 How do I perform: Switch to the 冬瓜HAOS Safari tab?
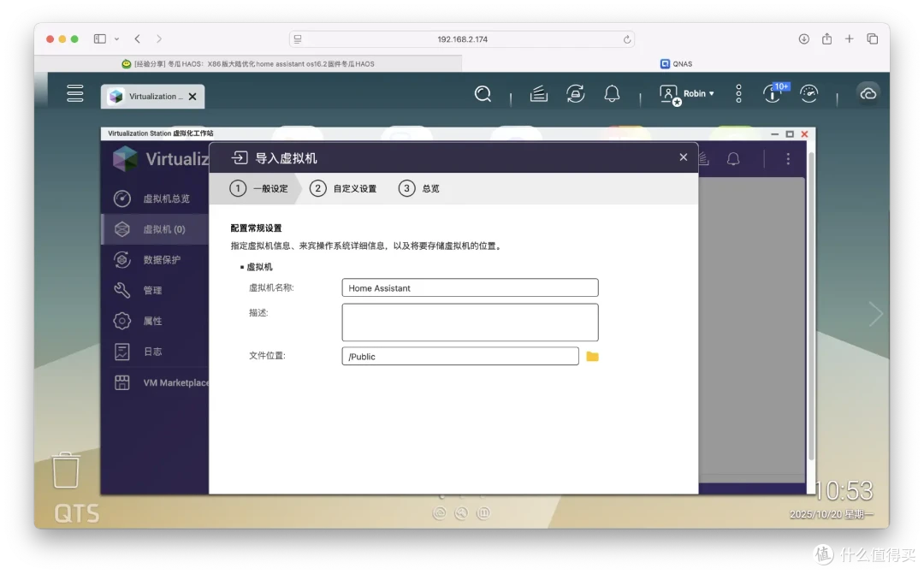tap(248, 63)
